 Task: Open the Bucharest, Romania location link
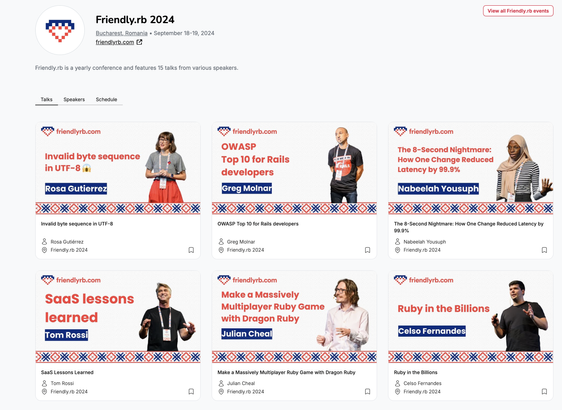pos(122,33)
